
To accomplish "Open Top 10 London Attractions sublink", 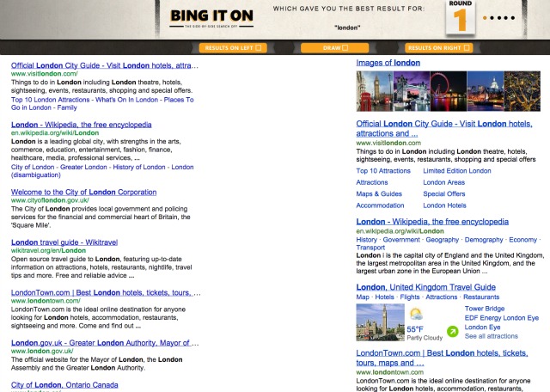I will (x=51, y=100).
